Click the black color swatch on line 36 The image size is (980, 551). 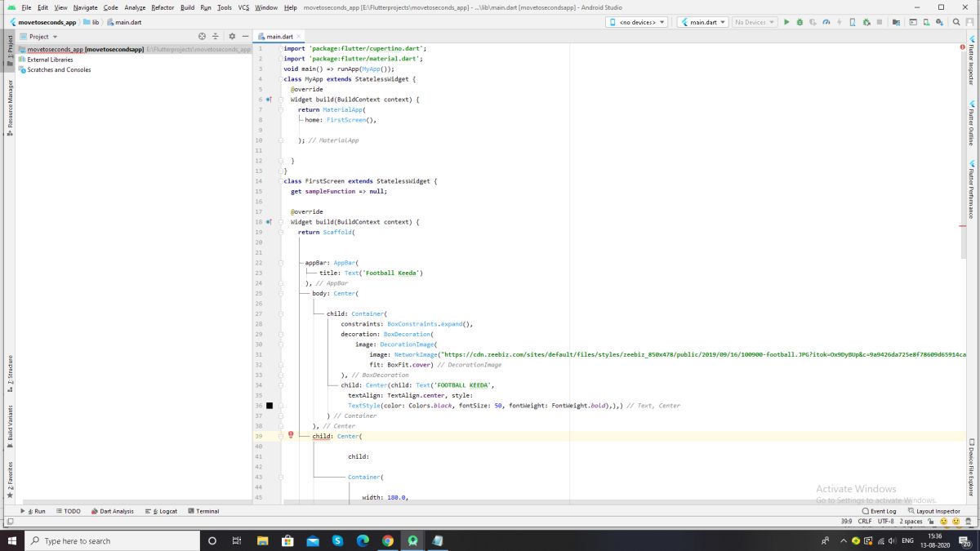269,405
